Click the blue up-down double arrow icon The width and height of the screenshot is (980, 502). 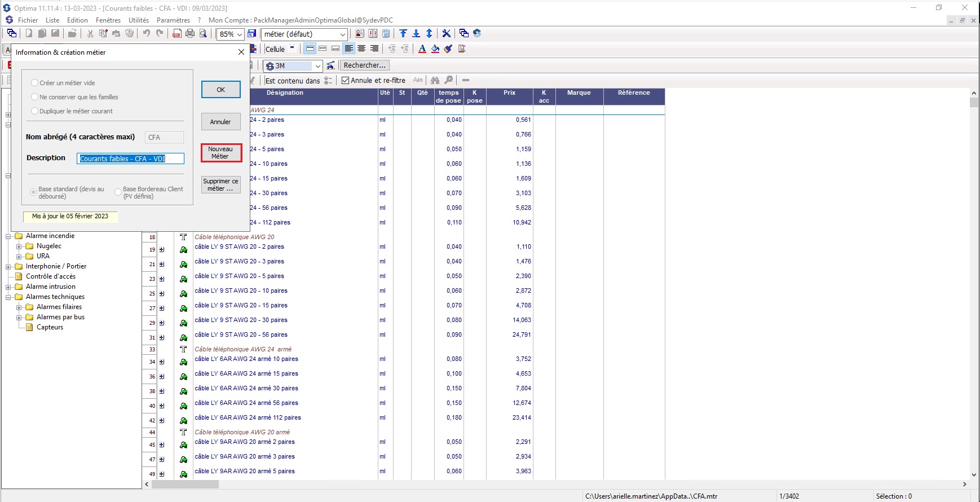[429, 33]
